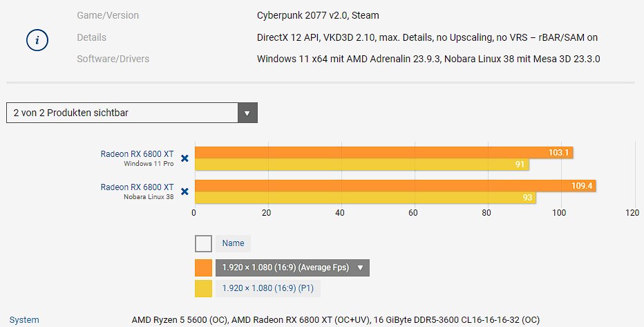The image size is (644, 327).
Task: Click the info circle icon
Action: point(37,40)
